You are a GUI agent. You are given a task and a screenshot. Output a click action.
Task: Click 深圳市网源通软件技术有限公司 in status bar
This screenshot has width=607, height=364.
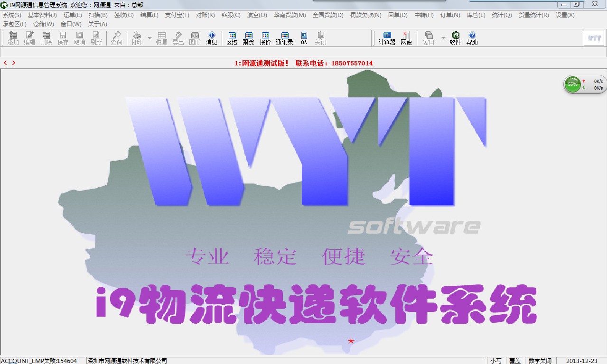[127, 361]
